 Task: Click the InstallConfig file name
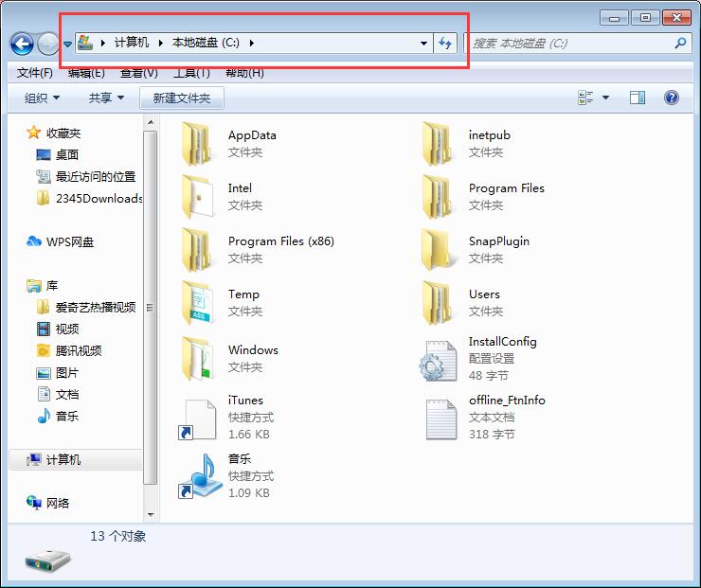pyautogui.click(x=502, y=342)
